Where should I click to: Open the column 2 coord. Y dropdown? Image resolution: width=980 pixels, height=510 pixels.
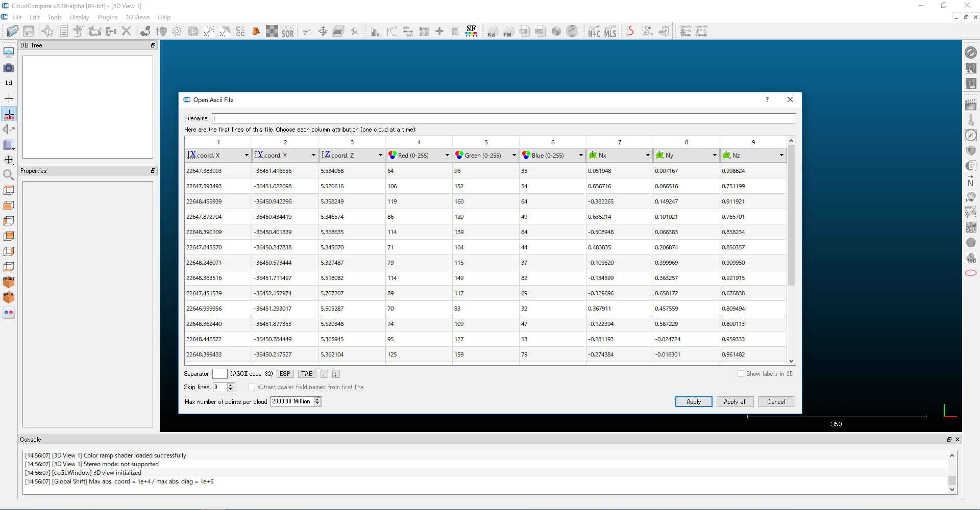(x=285, y=155)
